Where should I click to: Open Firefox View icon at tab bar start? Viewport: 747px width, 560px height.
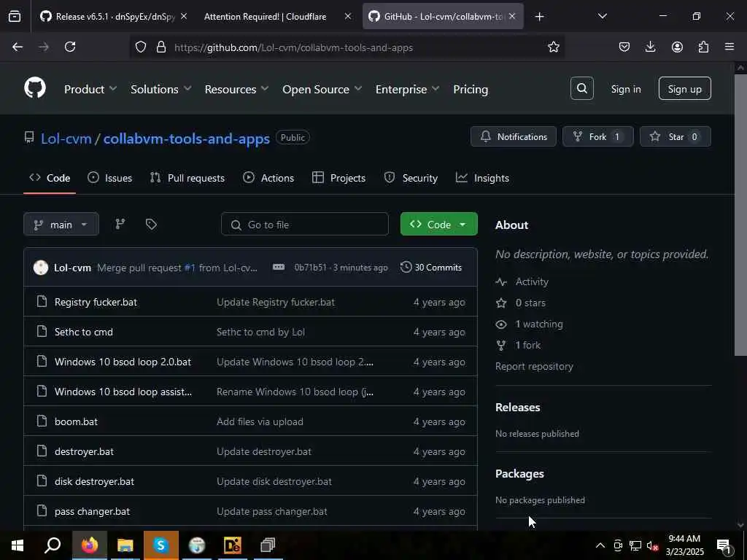(x=15, y=17)
